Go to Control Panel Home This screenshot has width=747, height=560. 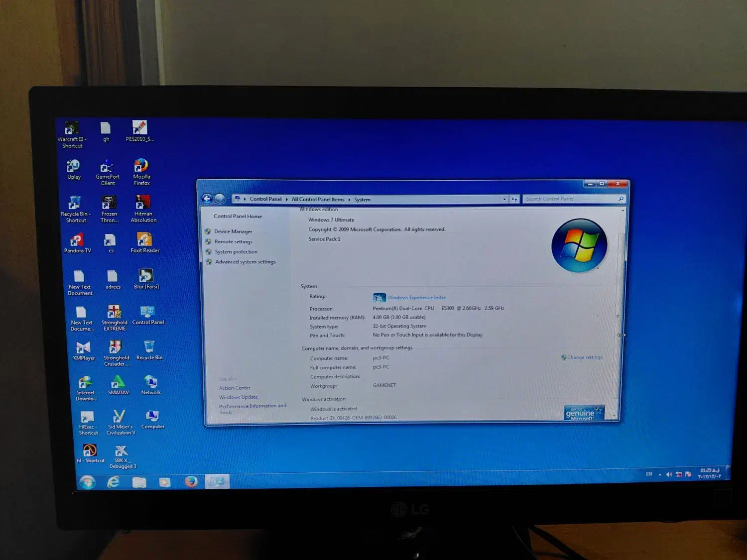[x=238, y=216]
